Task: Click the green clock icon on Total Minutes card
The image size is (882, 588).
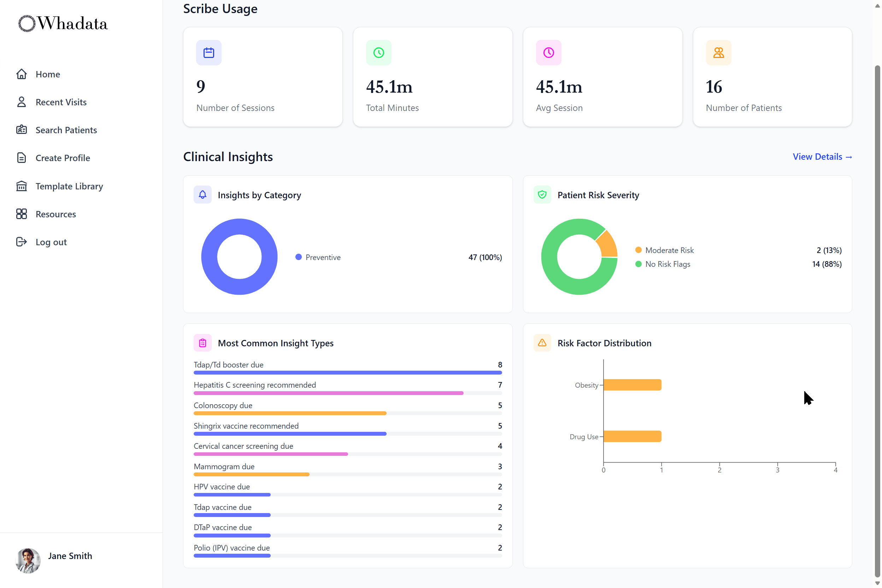Action: (378, 53)
